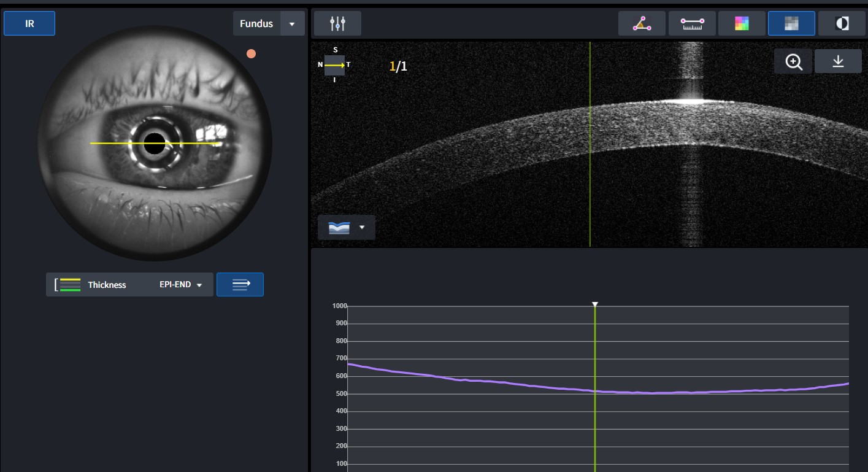Viewport: 868px width, 472px height.
Task: Click the N-T scan orientation indicator
Action: 335,65
